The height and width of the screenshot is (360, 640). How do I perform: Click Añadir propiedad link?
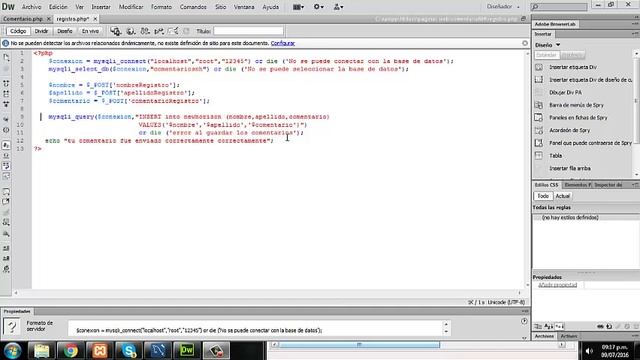point(558,285)
